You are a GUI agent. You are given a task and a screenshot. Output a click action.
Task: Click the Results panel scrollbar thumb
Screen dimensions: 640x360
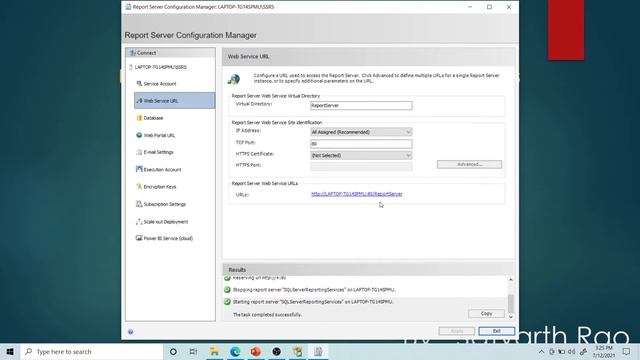511,304
